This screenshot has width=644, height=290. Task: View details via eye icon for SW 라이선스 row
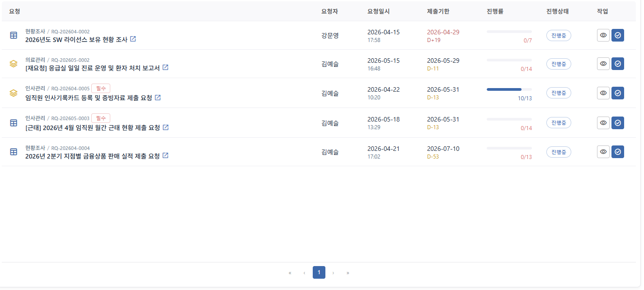click(603, 35)
